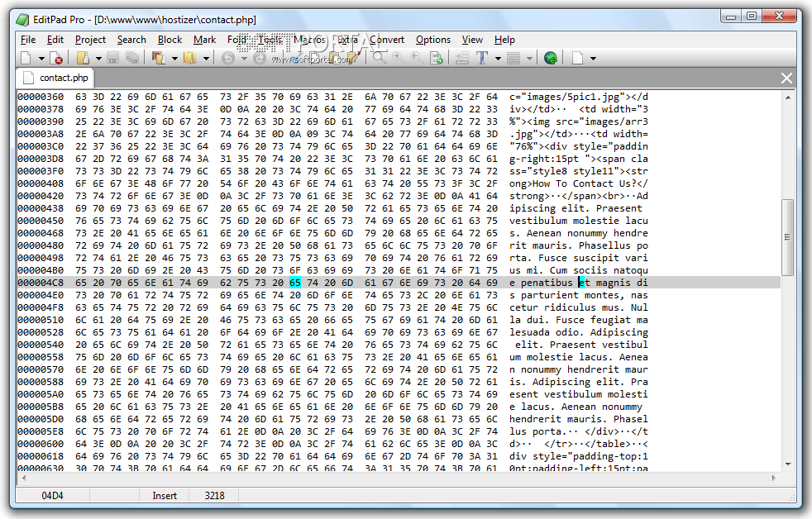The image size is (812, 519).
Task: Open the Mark menu
Action: (x=204, y=40)
